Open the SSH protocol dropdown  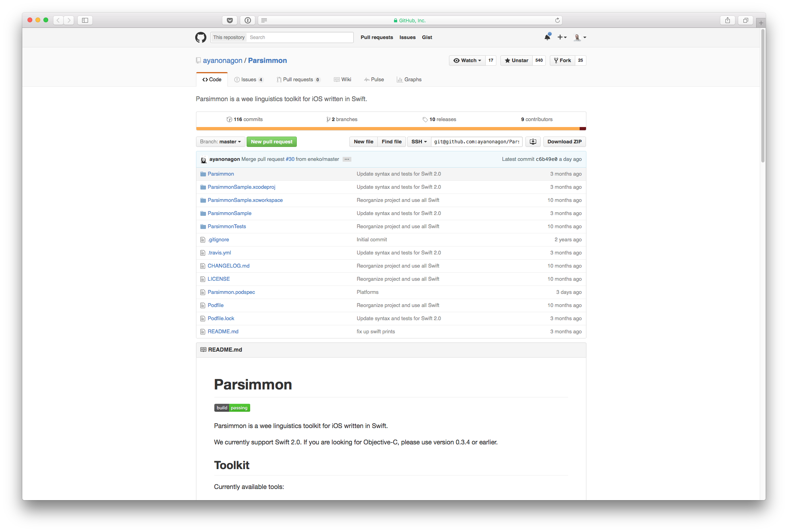pos(419,142)
